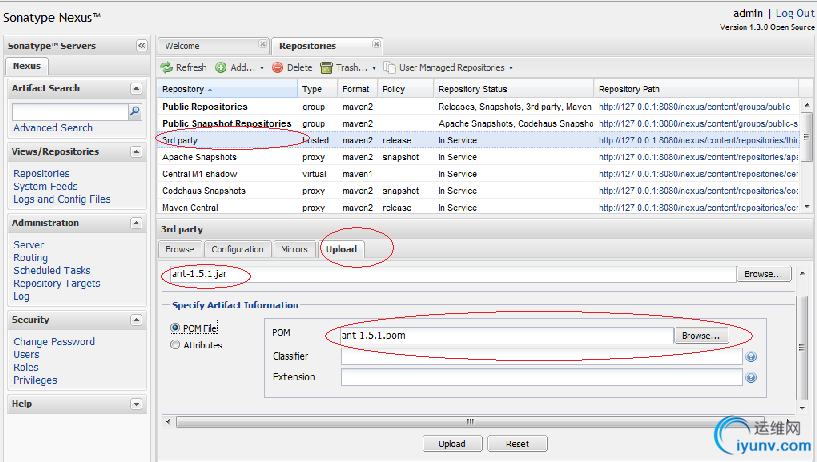817x462 pixels.
Task: Open the Trash menu
Action: [348, 68]
